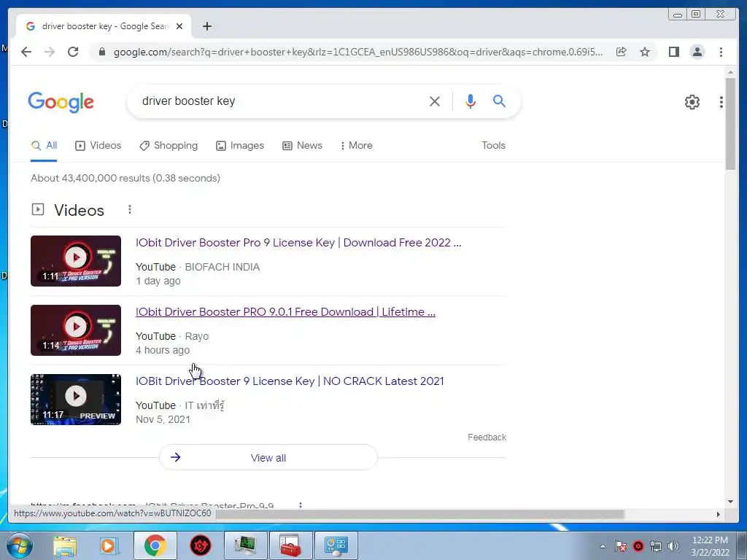The width and height of the screenshot is (747, 560).
Task: Open the taskbar clock and date
Action: pos(710,546)
